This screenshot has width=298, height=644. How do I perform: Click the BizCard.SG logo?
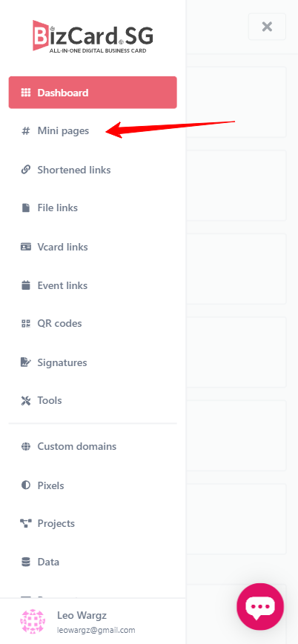[x=93, y=36]
